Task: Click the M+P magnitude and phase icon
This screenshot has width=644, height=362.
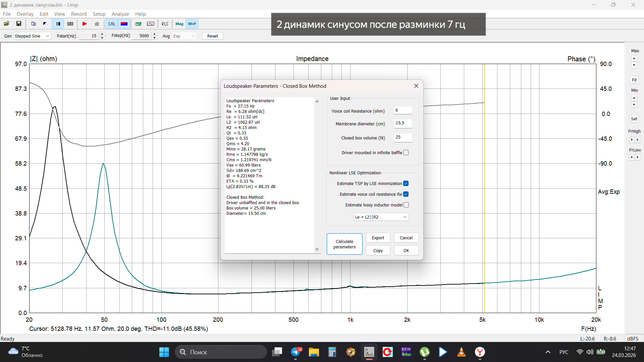Action: [x=192, y=24]
